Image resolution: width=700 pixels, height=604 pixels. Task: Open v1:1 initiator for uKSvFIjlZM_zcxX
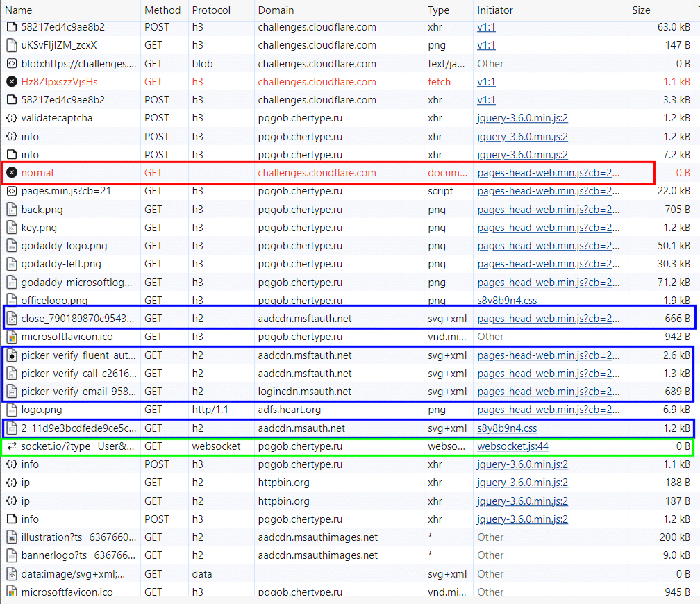486,45
